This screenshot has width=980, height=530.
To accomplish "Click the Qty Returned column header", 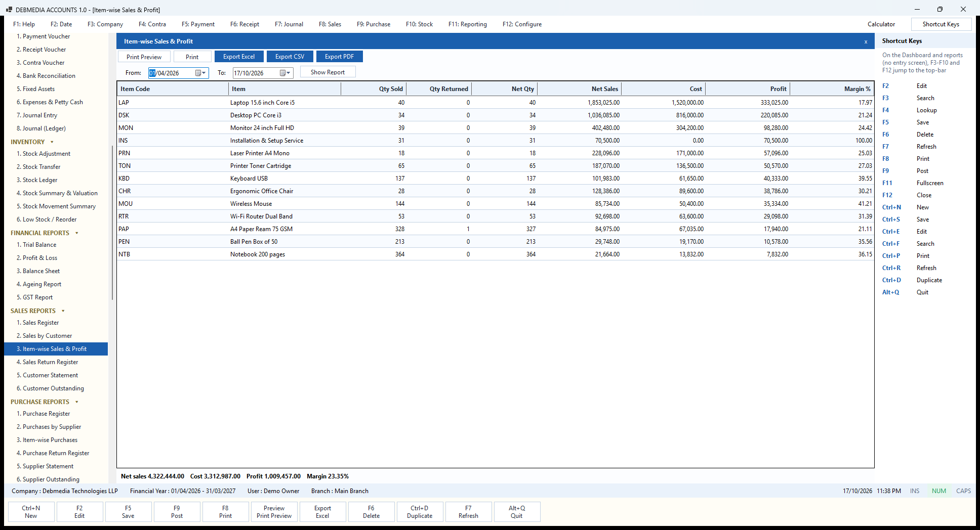I will [x=439, y=89].
